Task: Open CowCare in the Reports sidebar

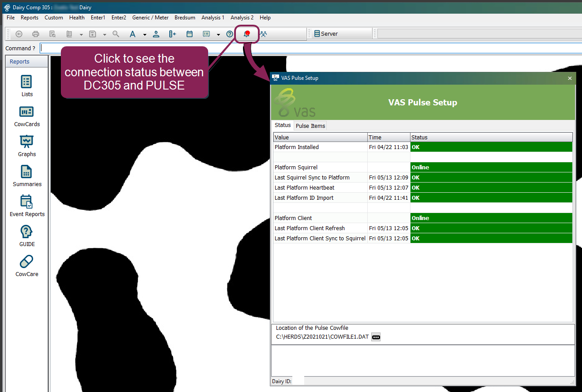Action: pyautogui.click(x=27, y=266)
